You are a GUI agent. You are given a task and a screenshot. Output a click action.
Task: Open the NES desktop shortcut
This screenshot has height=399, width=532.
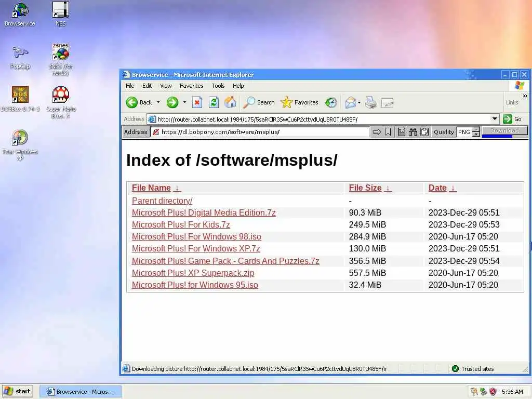(x=61, y=14)
